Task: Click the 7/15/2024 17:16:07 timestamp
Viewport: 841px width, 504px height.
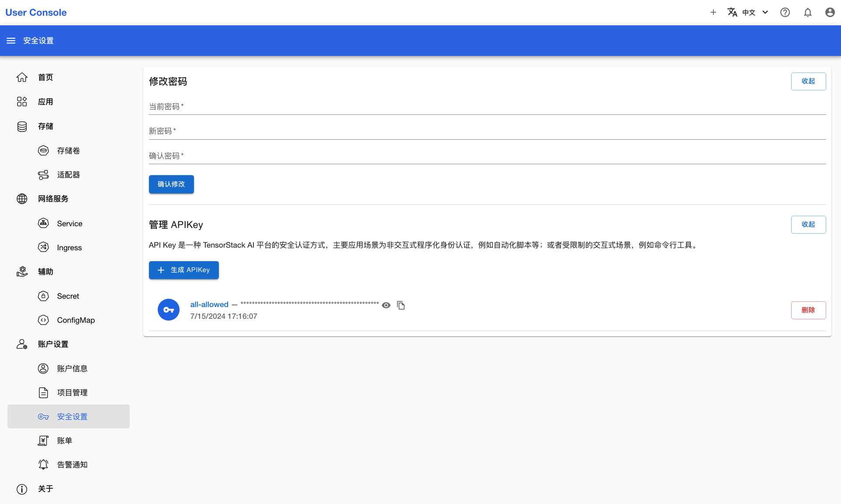Action: pos(224,316)
